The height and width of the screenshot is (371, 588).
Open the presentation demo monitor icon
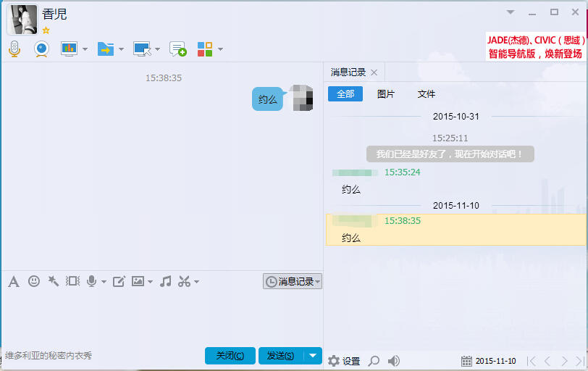coord(69,49)
